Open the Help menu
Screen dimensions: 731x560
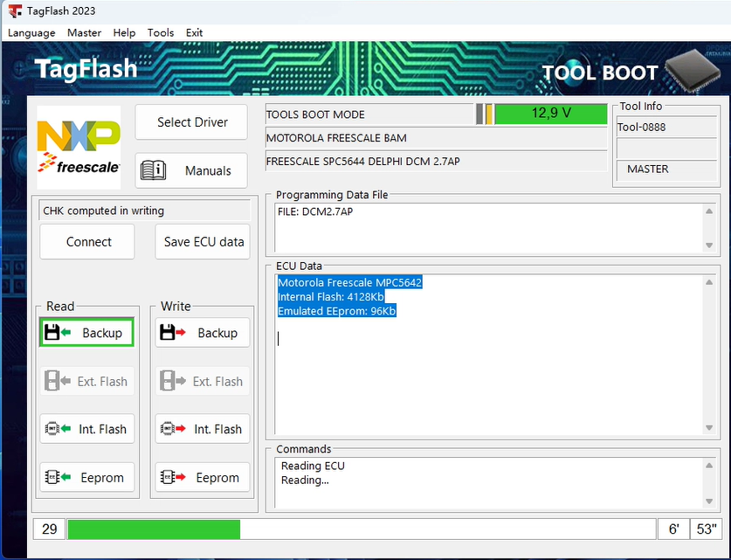pos(124,32)
